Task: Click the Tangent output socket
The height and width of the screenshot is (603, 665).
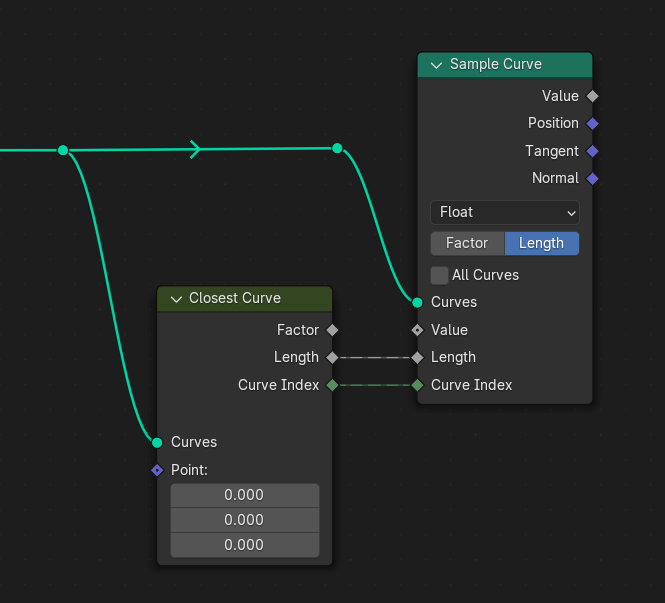Action: pos(592,151)
